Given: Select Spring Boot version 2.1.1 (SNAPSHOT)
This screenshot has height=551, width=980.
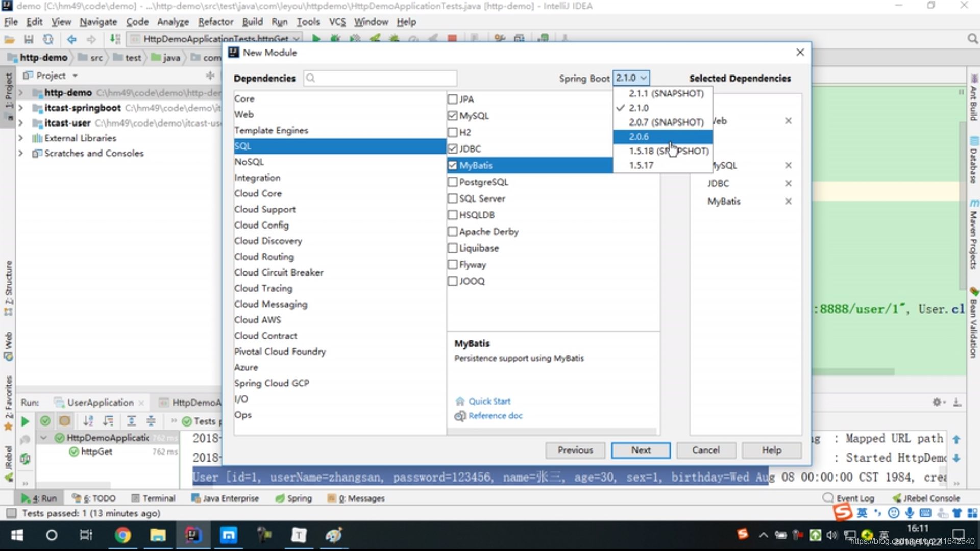Looking at the screenshot, I should [663, 93].
